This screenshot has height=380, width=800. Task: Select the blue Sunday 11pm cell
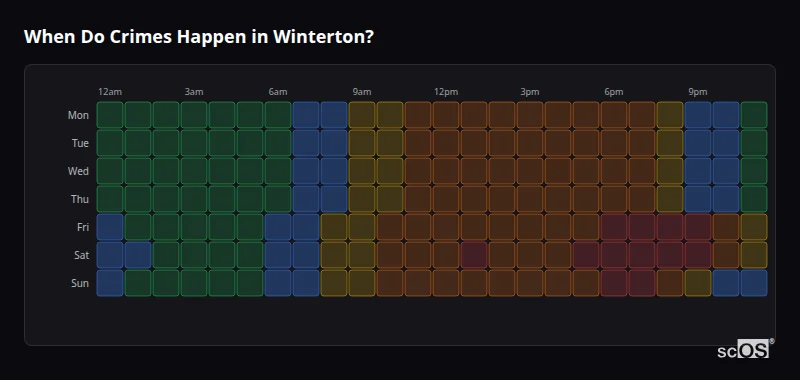point(754,283)
